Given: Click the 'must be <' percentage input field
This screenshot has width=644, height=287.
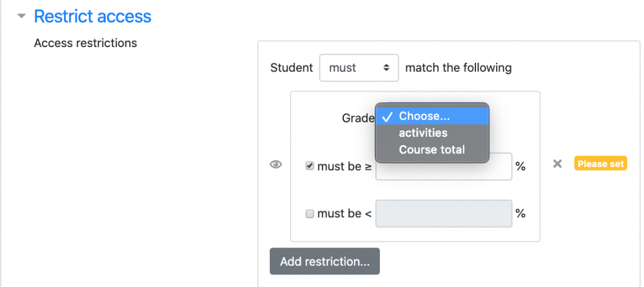Looking at the screenshot, I should click(443, 214).
